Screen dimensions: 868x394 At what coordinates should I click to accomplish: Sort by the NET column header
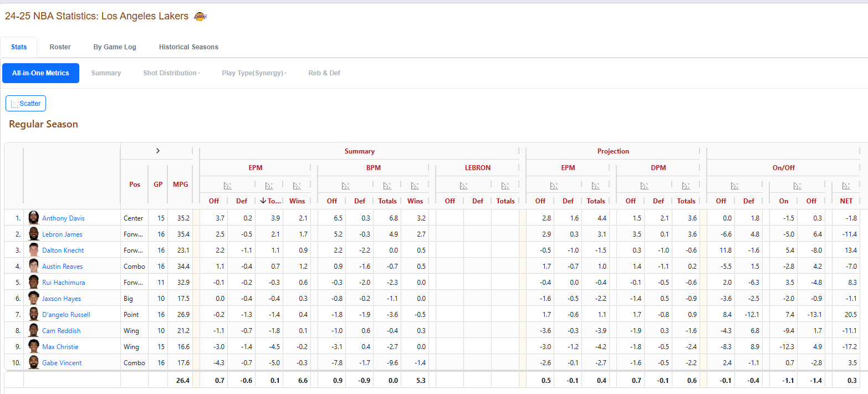pos(846,201)
